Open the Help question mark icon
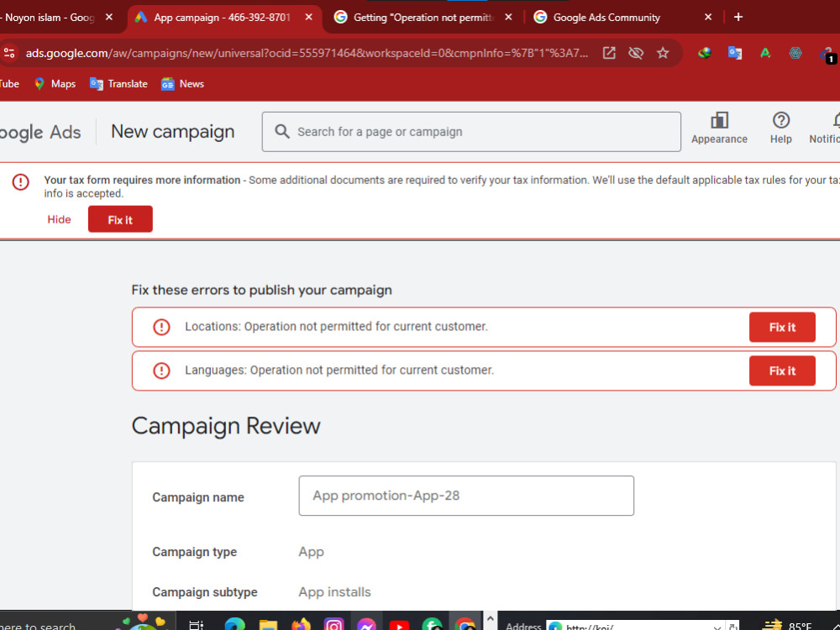Image resolution: width=840 pixels, height=630 pixels. coord(780,120)
